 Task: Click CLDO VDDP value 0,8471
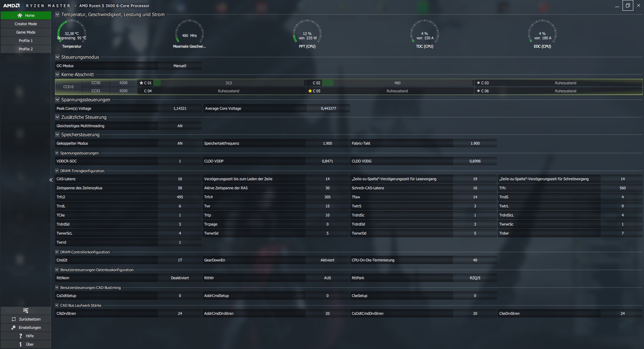click(327, 161)
